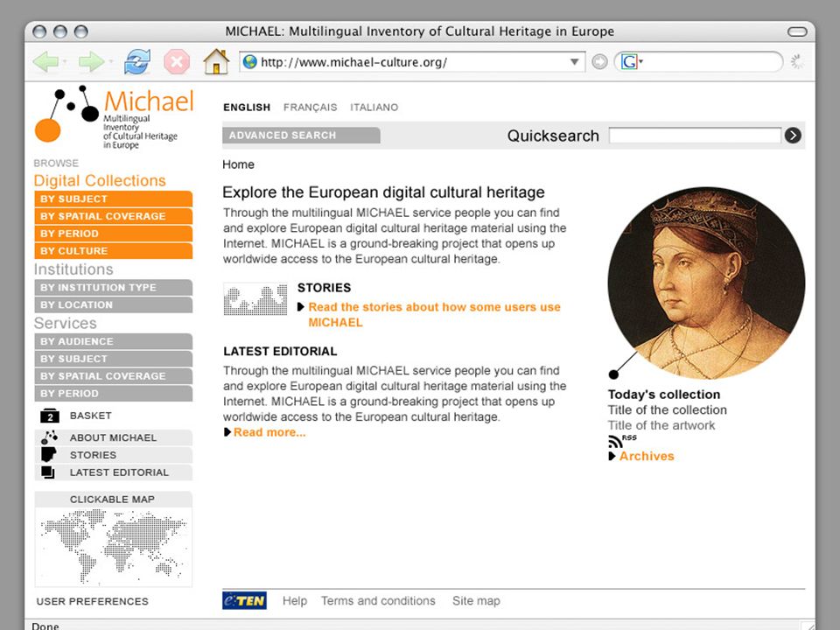The height and width of the screenshot is (630, 840).
Task: Switch language to ITALIANO
Action: pos(374,107)
